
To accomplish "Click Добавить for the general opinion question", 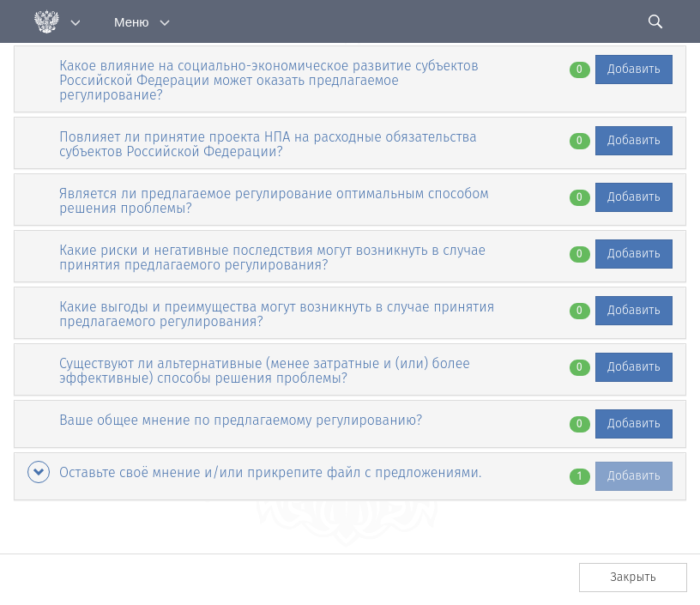I will pos(634,423).
